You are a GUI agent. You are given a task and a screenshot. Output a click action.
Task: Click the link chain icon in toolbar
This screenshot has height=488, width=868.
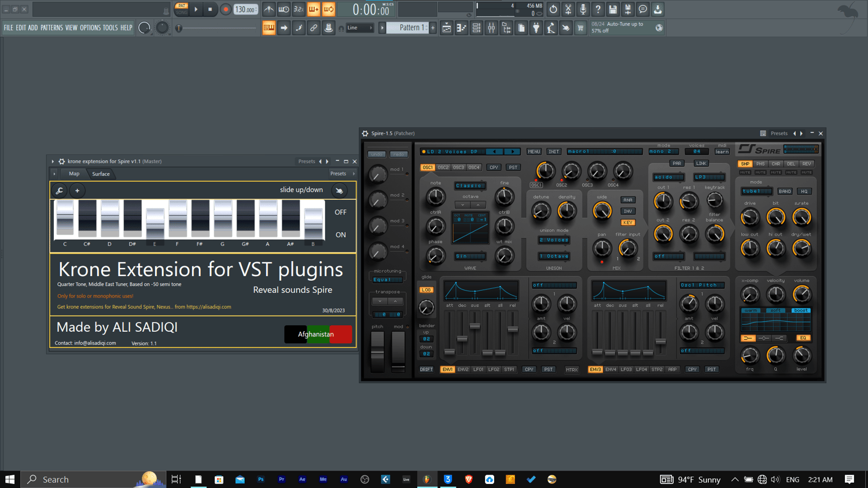(314, 28)
